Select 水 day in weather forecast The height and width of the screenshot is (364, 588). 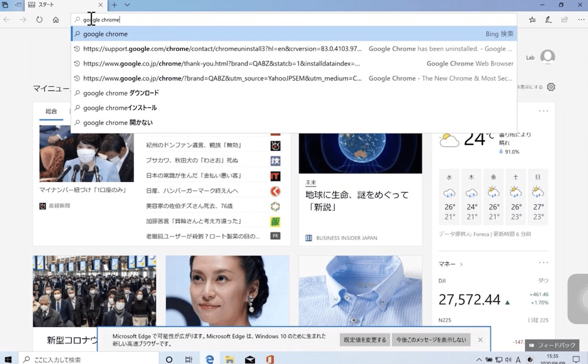click(449, 197)
